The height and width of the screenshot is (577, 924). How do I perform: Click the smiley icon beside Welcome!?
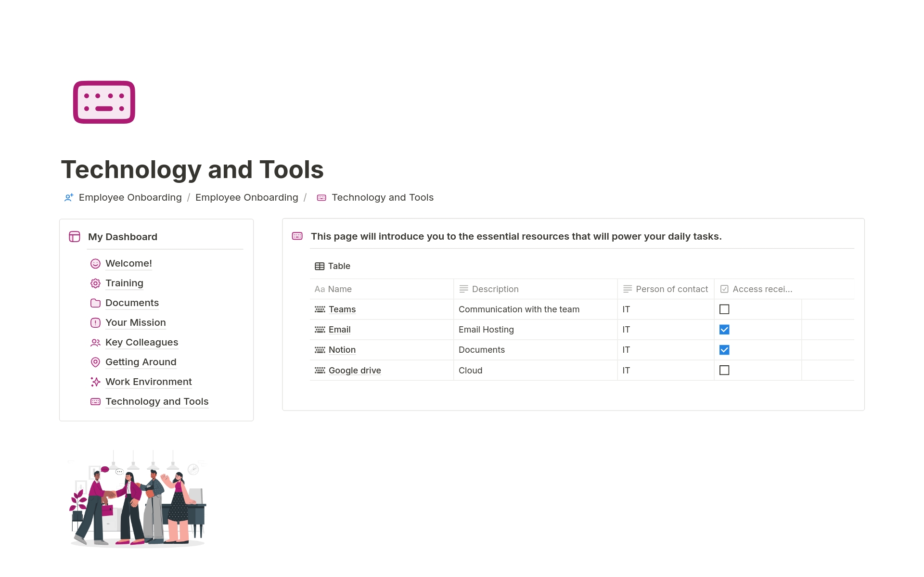(x=95, y=264)
